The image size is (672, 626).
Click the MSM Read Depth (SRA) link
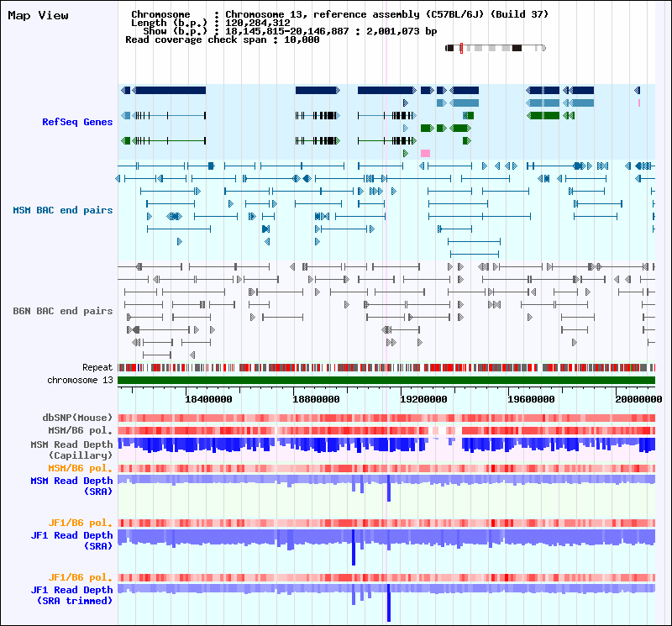pos(71,487)
